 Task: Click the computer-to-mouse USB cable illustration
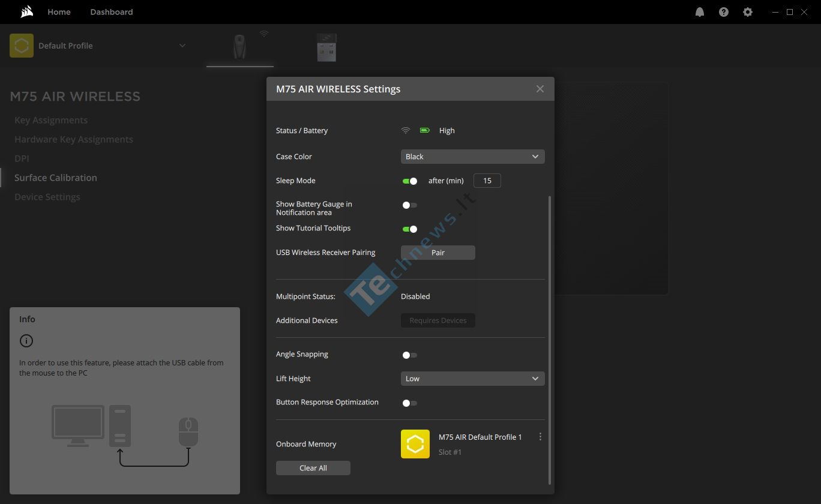(125, 435)
